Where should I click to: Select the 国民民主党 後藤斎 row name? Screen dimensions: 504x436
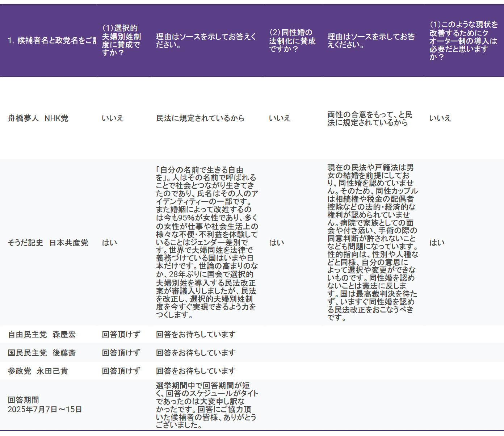pos(42,353)
